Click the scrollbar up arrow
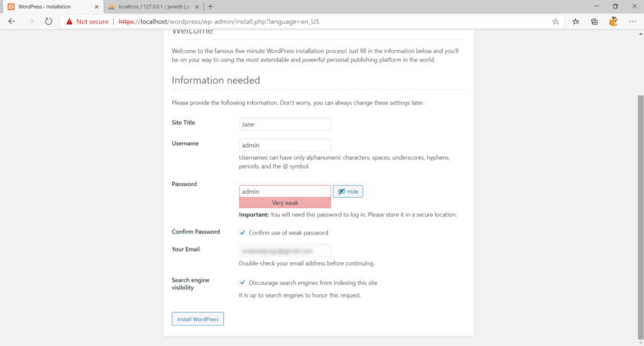The width and height of the screenshot is (644, 346). point(641,34)
